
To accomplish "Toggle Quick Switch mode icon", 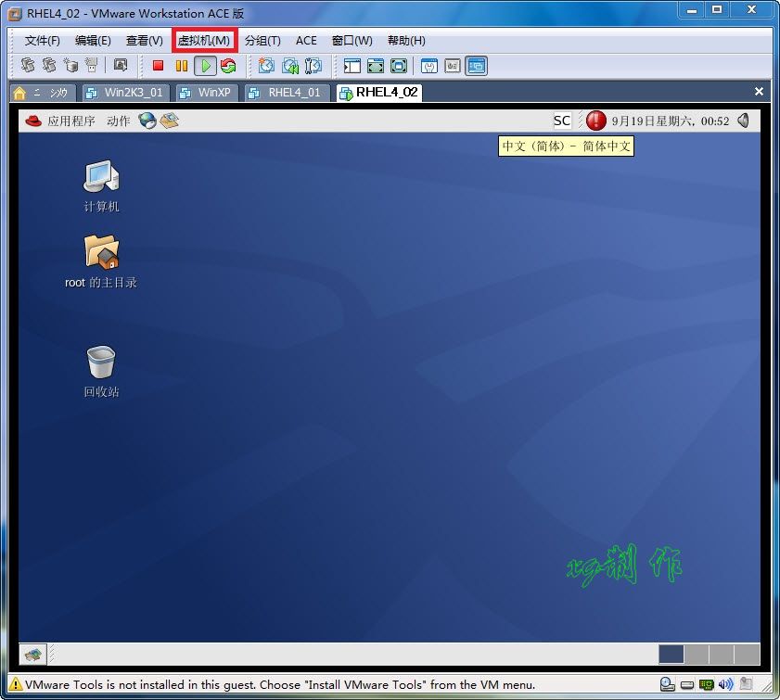I will [x=376, y=66].
